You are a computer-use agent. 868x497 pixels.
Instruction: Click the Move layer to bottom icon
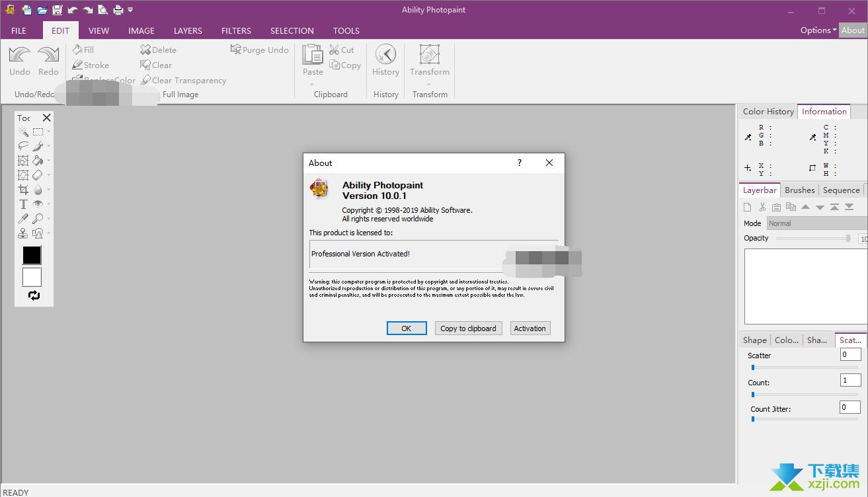point(849,208)
